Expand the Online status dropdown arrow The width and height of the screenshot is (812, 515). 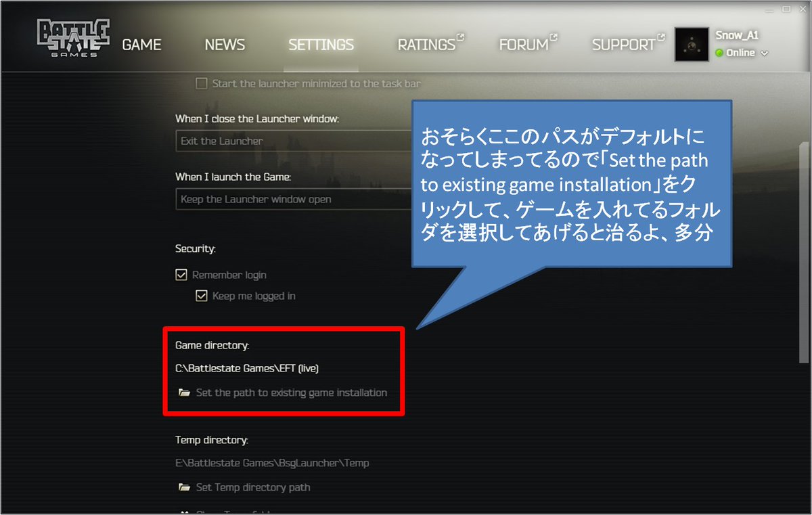765,53
